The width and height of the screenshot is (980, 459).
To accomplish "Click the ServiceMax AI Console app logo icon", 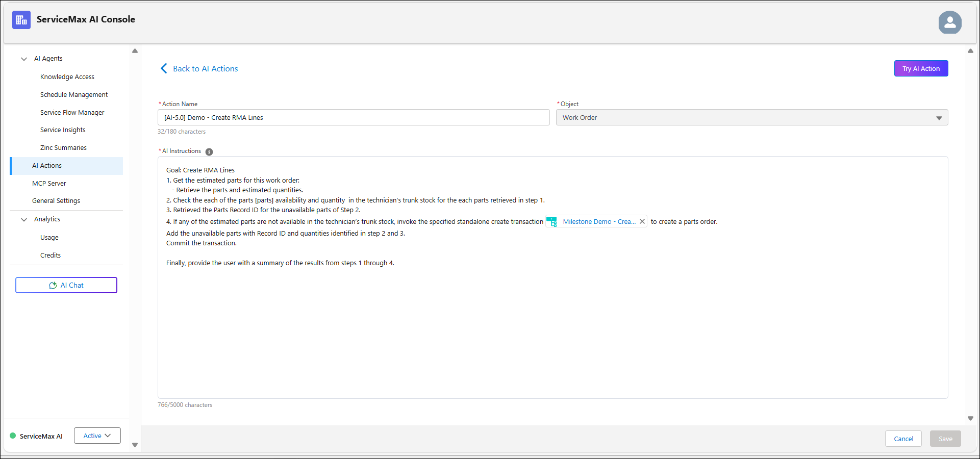I will (x=21, y=20).
